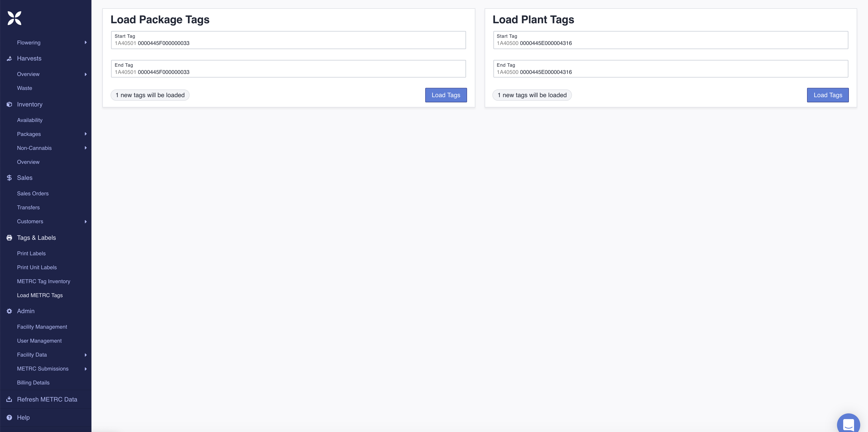
Task: Click the Admin gear icon
Action: 10,311
